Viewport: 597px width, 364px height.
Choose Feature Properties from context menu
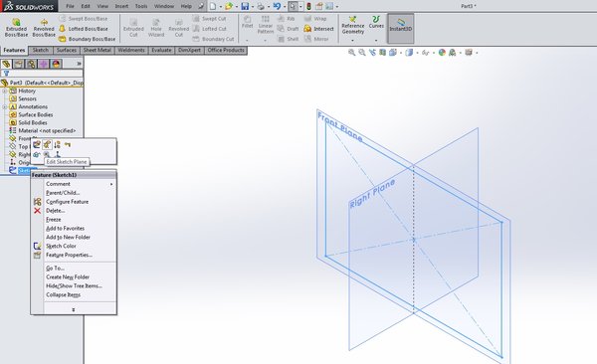tap(69, 256)
